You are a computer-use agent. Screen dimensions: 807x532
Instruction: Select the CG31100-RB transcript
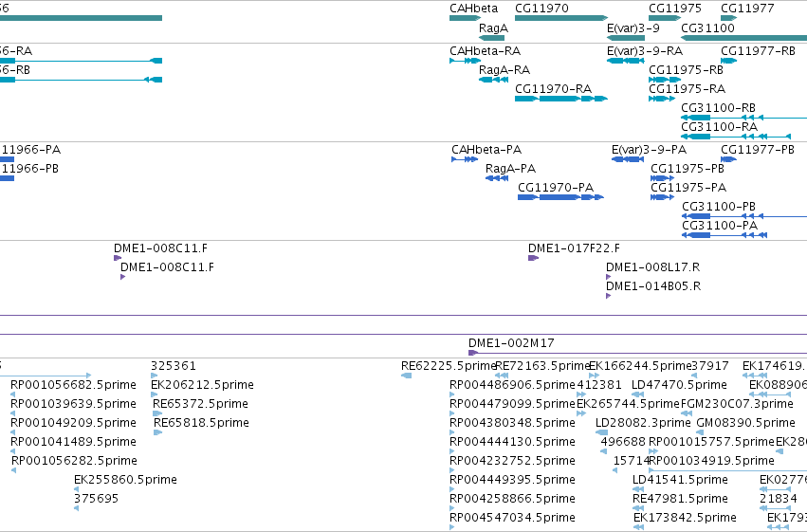tap(743, 118)
